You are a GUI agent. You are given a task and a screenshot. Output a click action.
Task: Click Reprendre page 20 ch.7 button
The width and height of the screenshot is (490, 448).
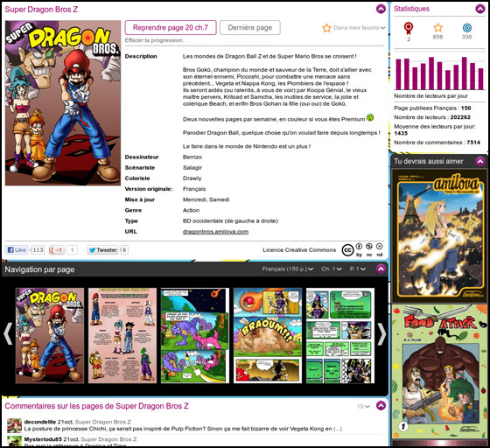(x=171, y=27)
